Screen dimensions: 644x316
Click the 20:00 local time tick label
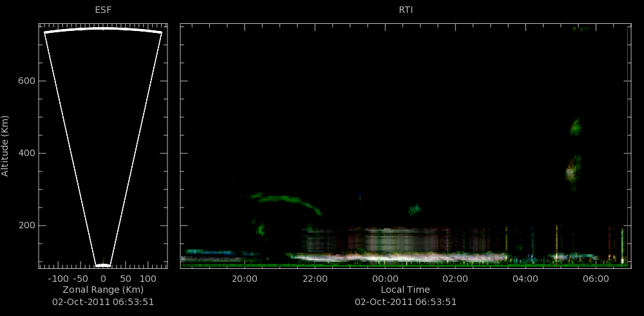click(x=244, y=279)
